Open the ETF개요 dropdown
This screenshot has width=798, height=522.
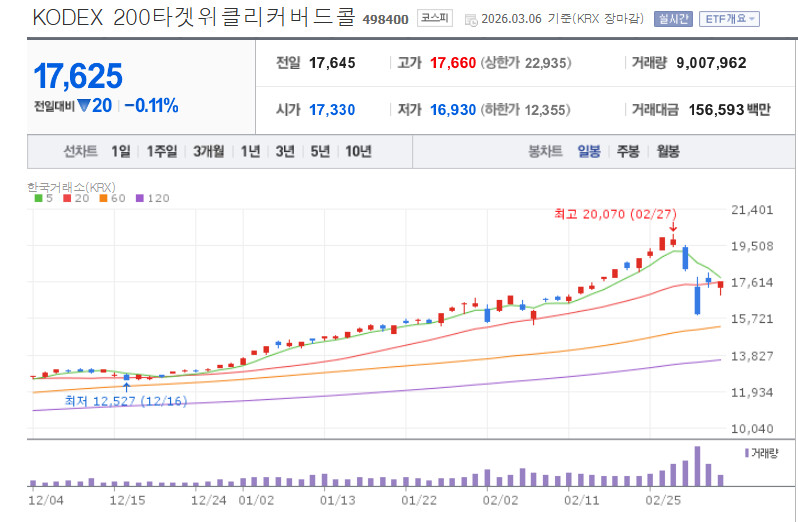click(730, 19)
